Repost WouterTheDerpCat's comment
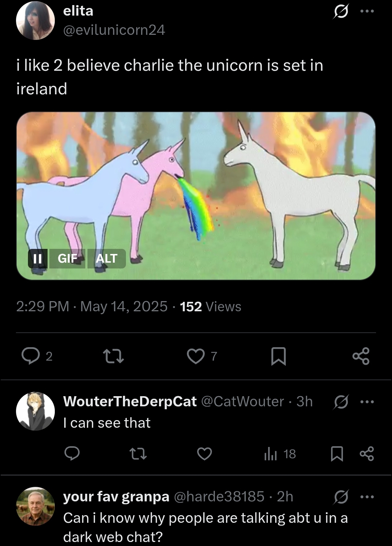Viewport: 392px width, 546px height. click(138, 453)
